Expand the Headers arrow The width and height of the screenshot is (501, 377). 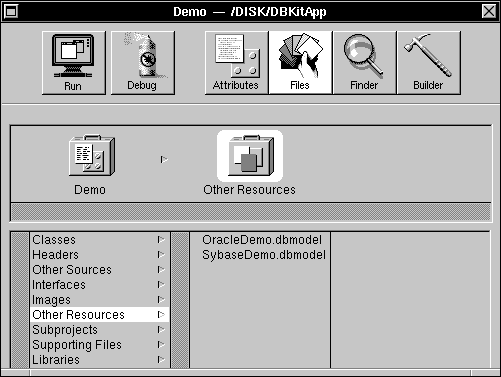coord(161,255)
